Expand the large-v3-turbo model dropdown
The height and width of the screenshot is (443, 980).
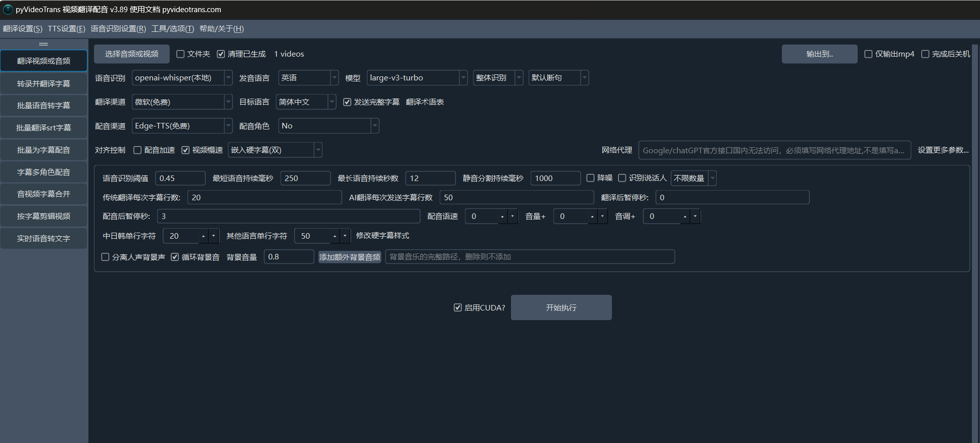point(416,78)
